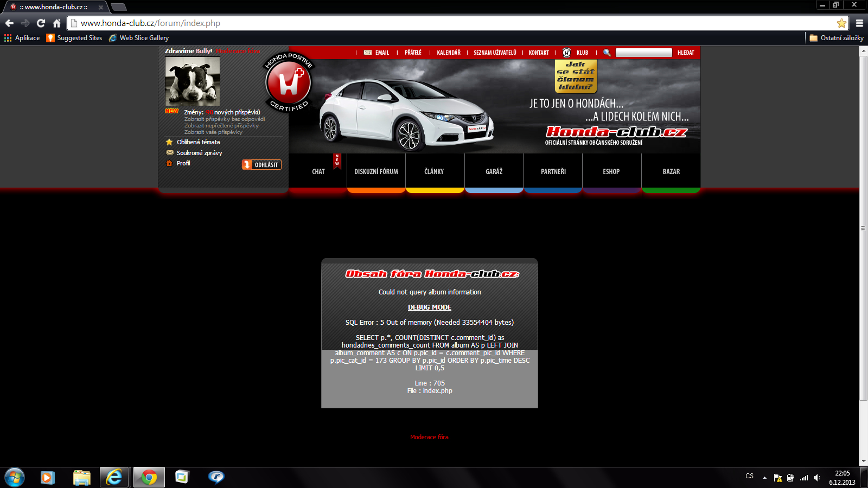The width and height of the screenshot is (868, 488).
Task: Open Internet Explorer from the taskbar
Action: [114, 477]
